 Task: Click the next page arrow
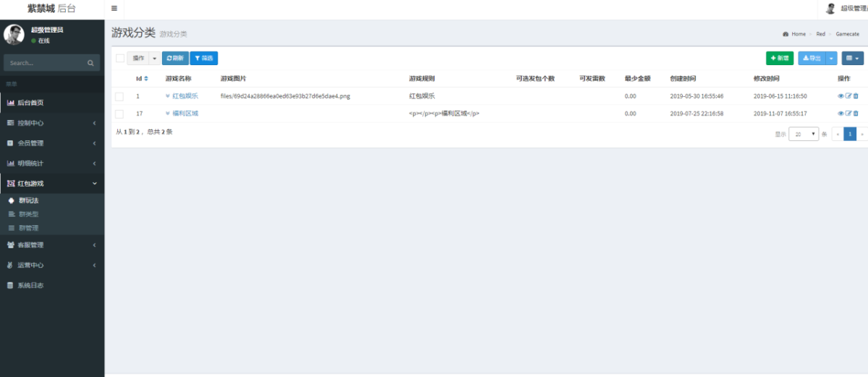tap(861, 134)
